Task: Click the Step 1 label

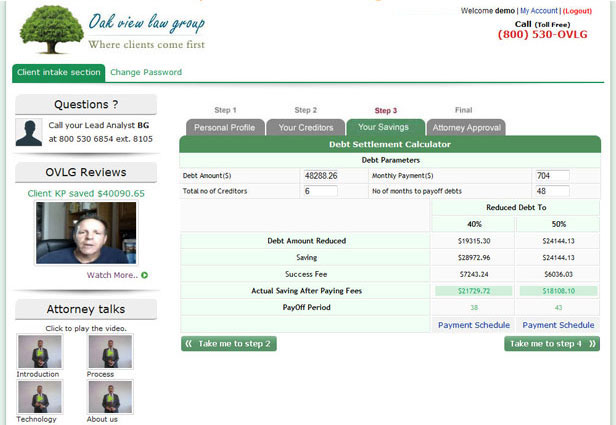Action: pos(226,110)
